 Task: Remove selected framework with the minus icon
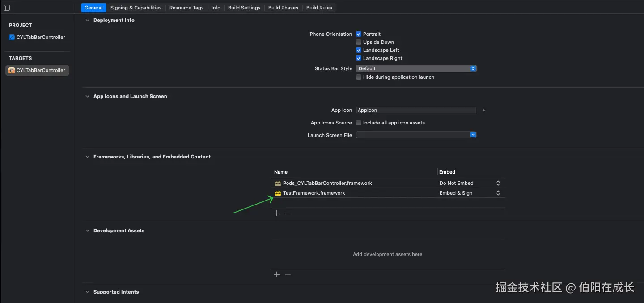pyautogui.click(x=288, y=213)
